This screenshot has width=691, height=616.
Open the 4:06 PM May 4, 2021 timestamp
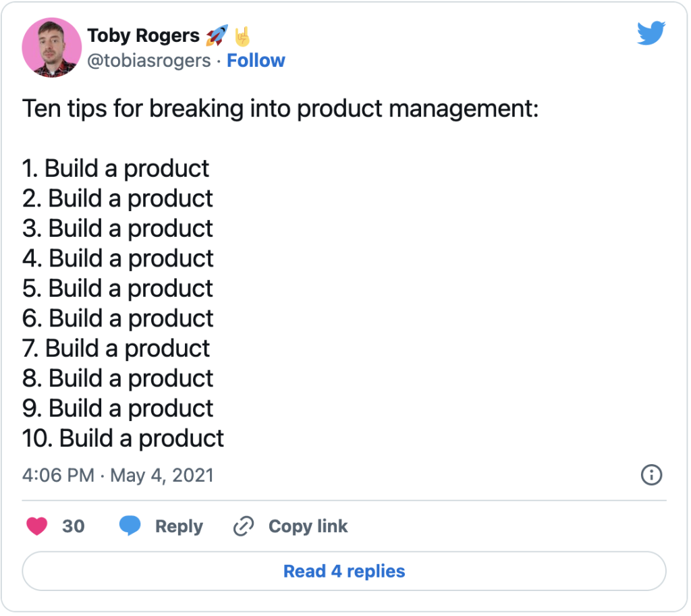[x=117, y=476]
